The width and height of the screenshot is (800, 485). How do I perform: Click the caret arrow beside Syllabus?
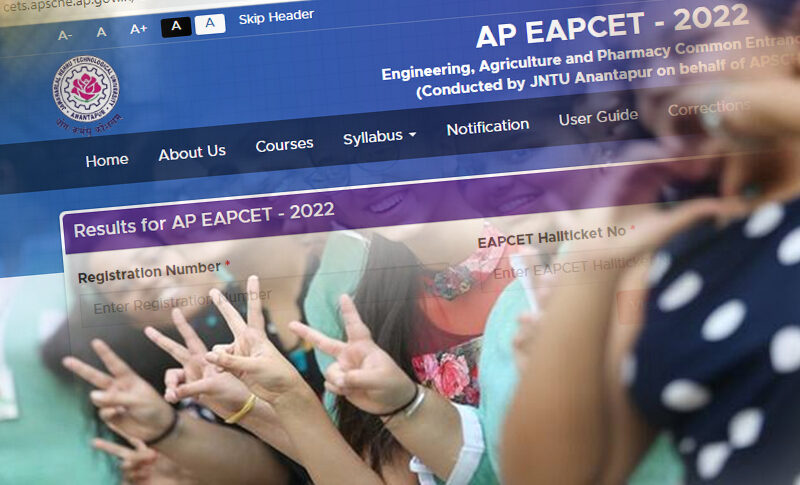[x=412, y=134]
